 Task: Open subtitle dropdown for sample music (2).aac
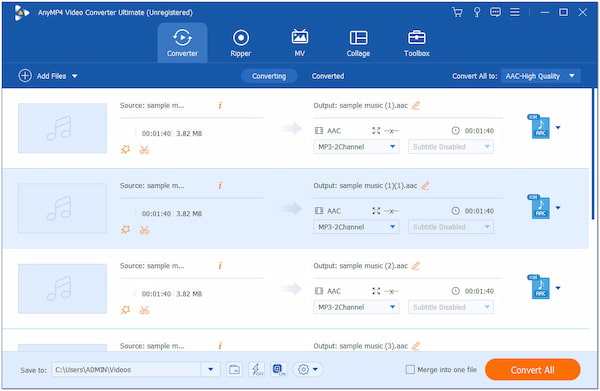click(451, 307)
